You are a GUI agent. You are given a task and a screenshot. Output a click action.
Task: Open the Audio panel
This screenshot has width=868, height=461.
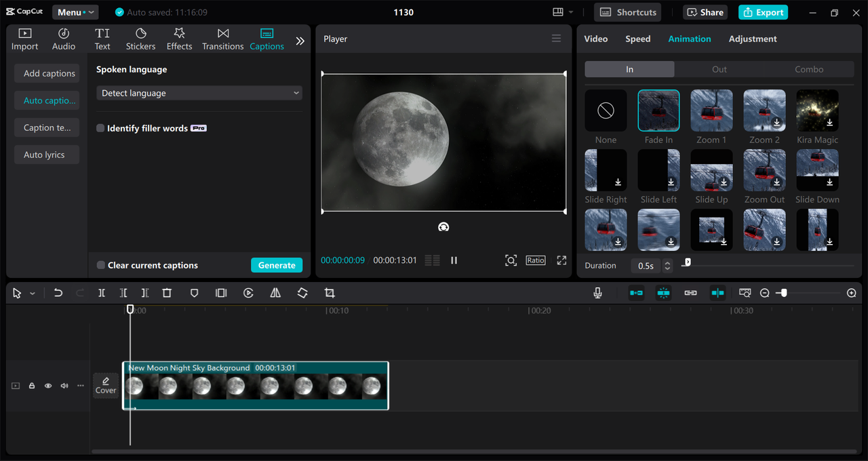pos(64,39)
